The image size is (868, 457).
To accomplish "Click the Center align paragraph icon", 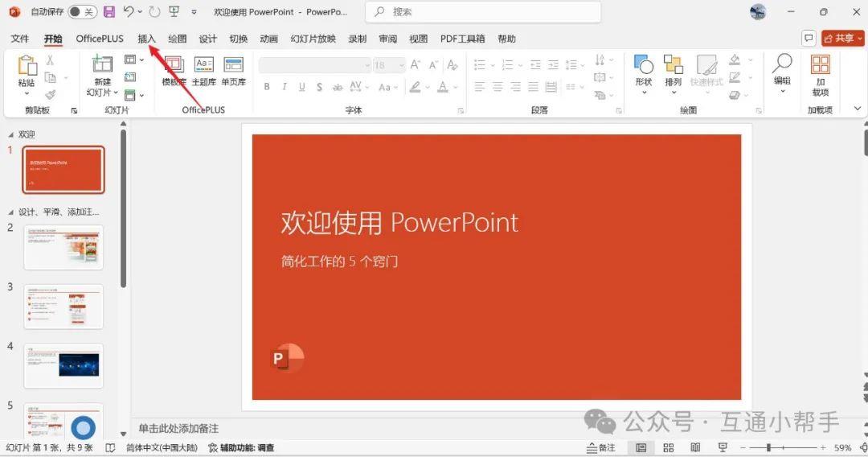I will pyautogui.click(x=497, y=87).
